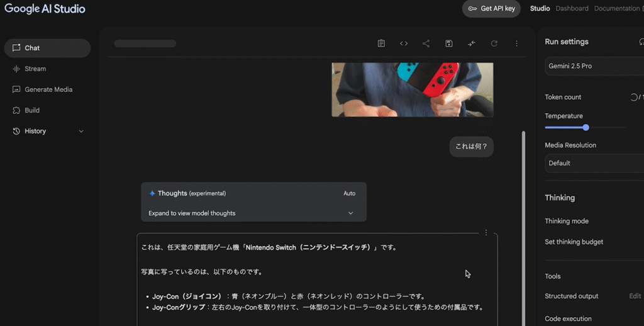Click the History clock icon
This screenshot has height=326, width=644.
[16, 131]
